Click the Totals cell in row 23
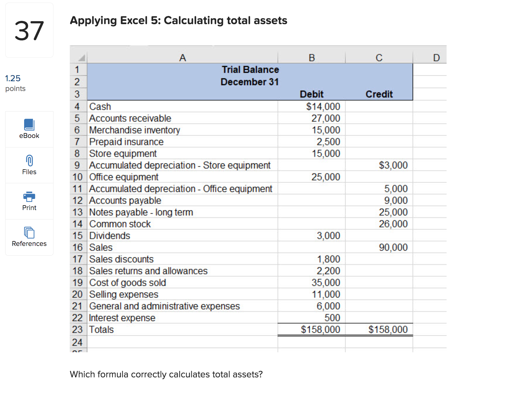 101,329
